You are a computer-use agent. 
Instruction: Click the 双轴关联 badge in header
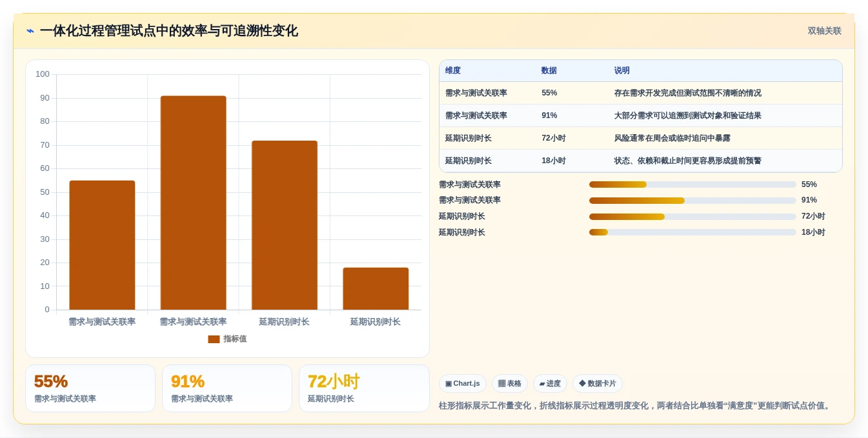[x=824, y=31]
